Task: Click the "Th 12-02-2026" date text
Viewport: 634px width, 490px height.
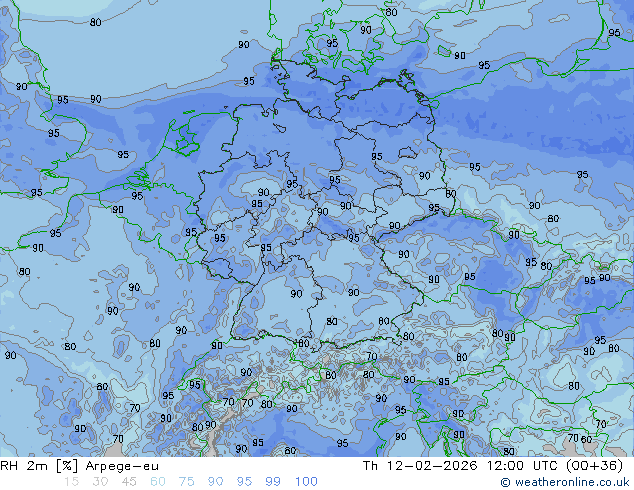Action: [420, 466]
